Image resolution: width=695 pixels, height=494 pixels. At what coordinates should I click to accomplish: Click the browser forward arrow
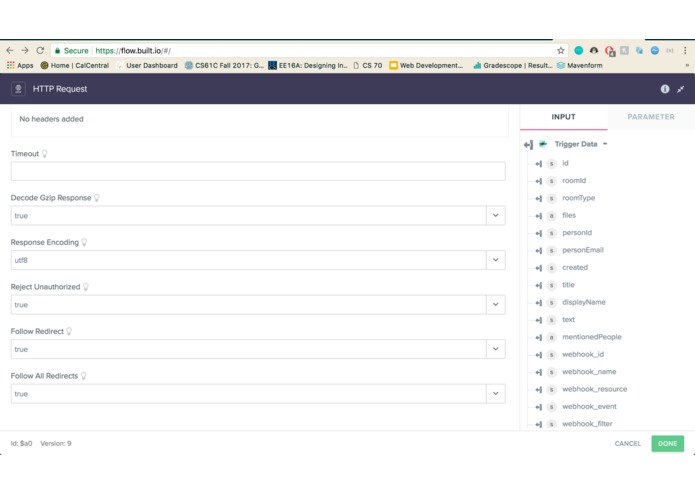pyautogui.click(x=25, y=51)
